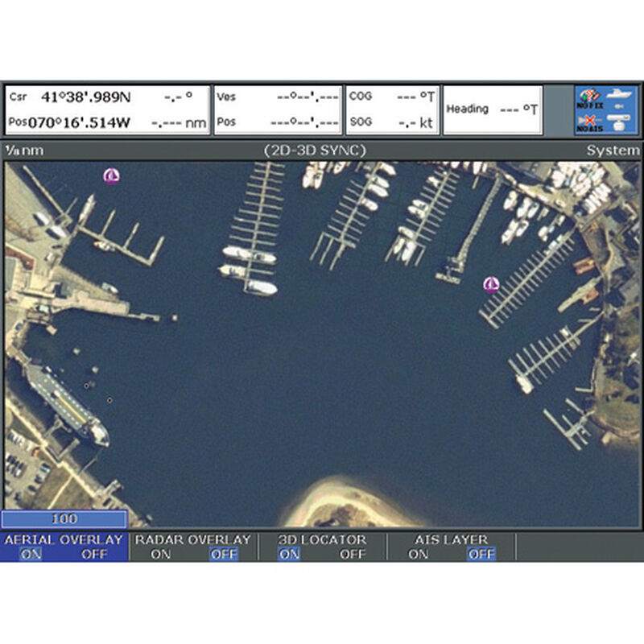This screenshot has height=644, width=644.
Task: Click the Heading field
Action: [x=493, y=108]
